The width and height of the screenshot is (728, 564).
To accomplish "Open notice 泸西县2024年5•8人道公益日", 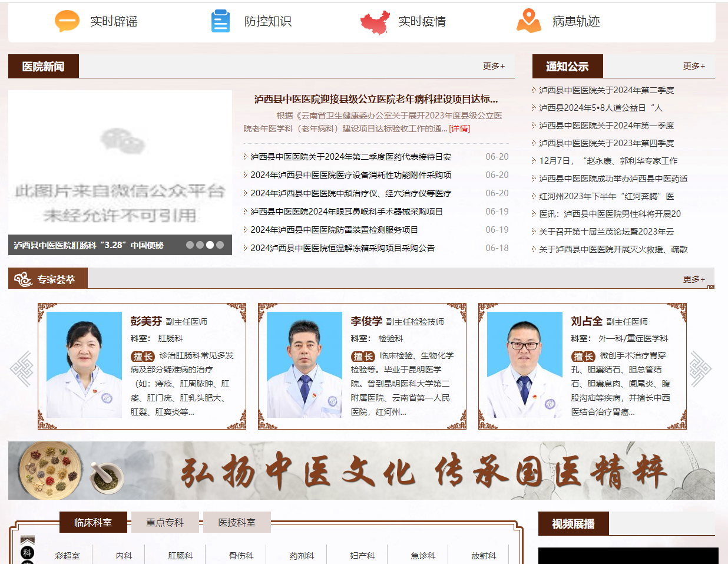I will click(x=601, y=108).
